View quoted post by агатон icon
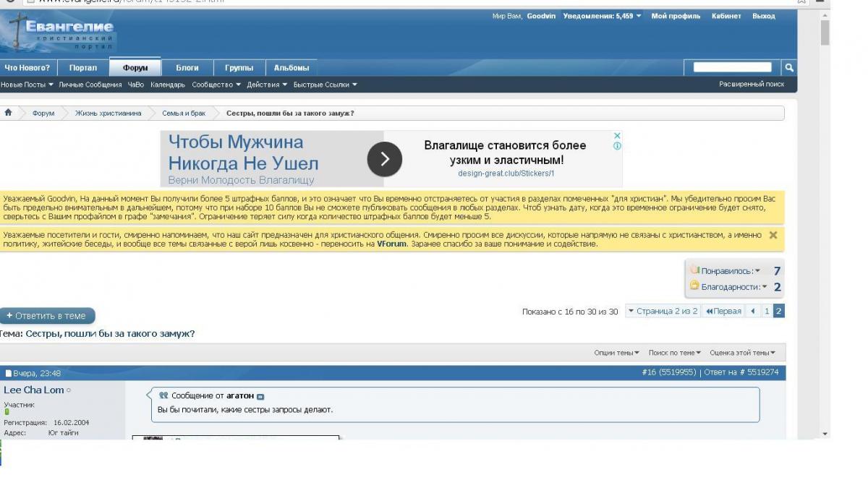Image resolution: width=868 pixels, height=488 pixels. [261, 396]
